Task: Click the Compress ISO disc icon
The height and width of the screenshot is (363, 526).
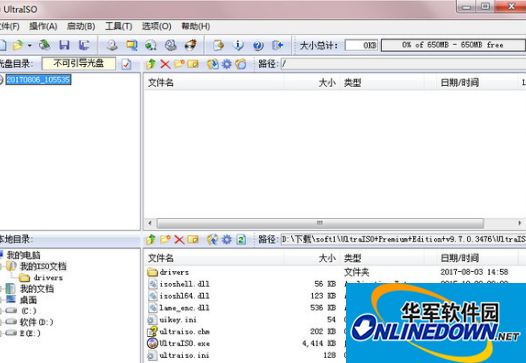Action: click(x=151, y=45)
